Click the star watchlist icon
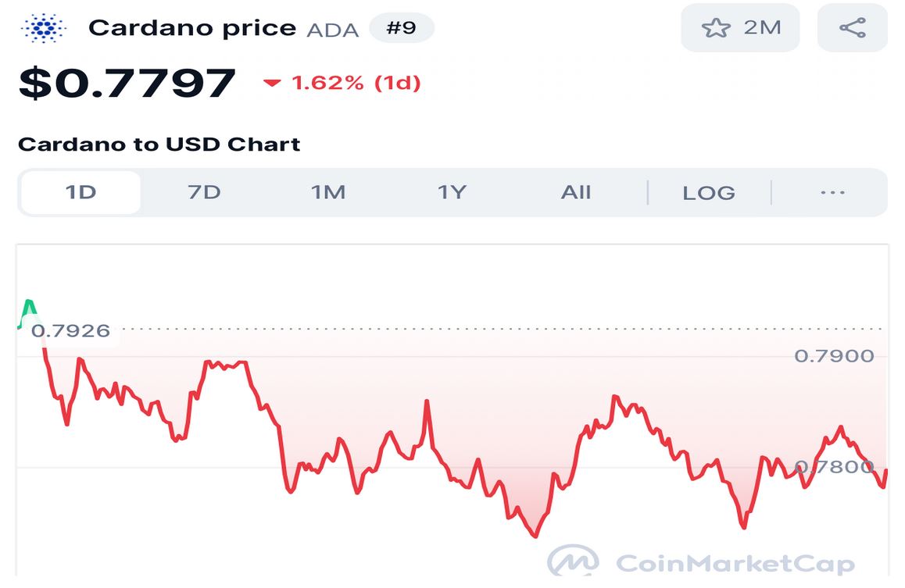Viewport: 905px width, 588px height. pos(715,28)
